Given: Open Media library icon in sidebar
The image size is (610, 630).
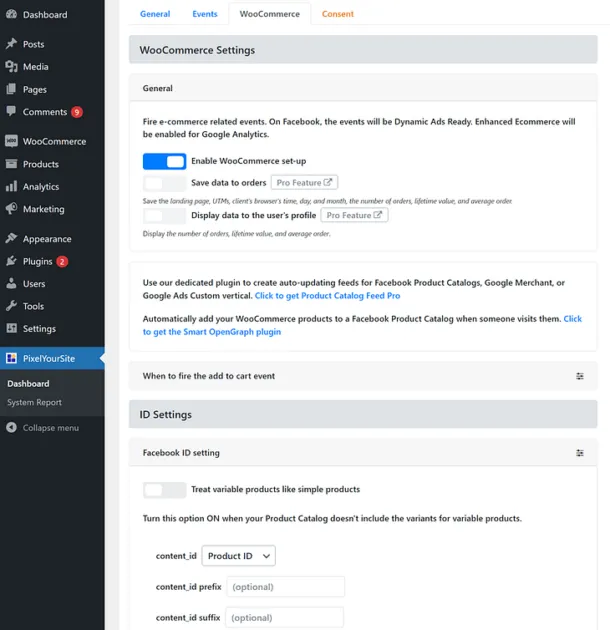Looking at the screenshot, I should 11,67.
